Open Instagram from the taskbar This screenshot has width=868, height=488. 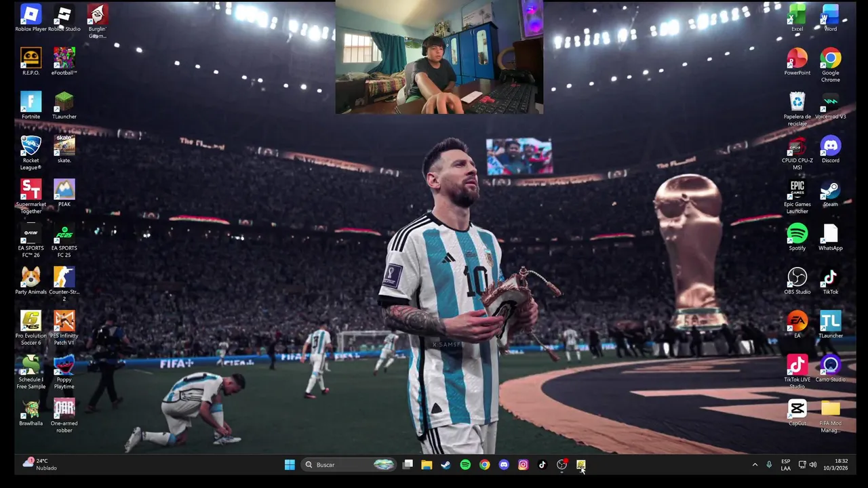click(523, 464)
